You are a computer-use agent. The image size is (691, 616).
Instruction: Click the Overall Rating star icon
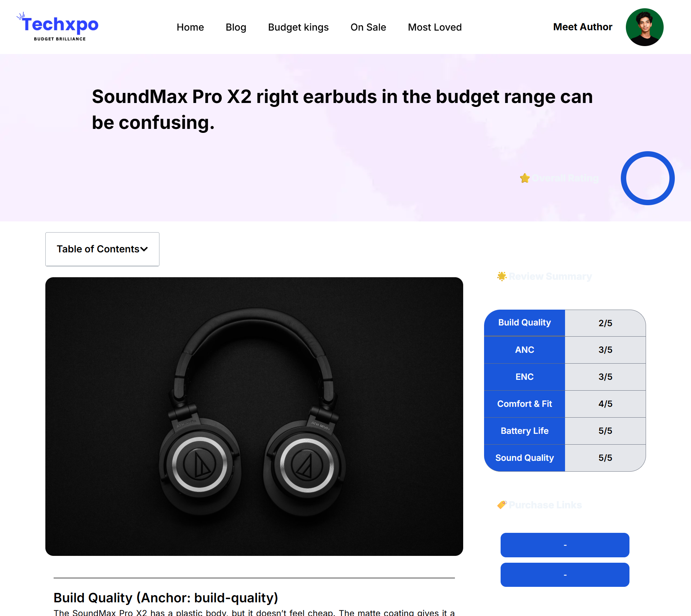point(525,178)
